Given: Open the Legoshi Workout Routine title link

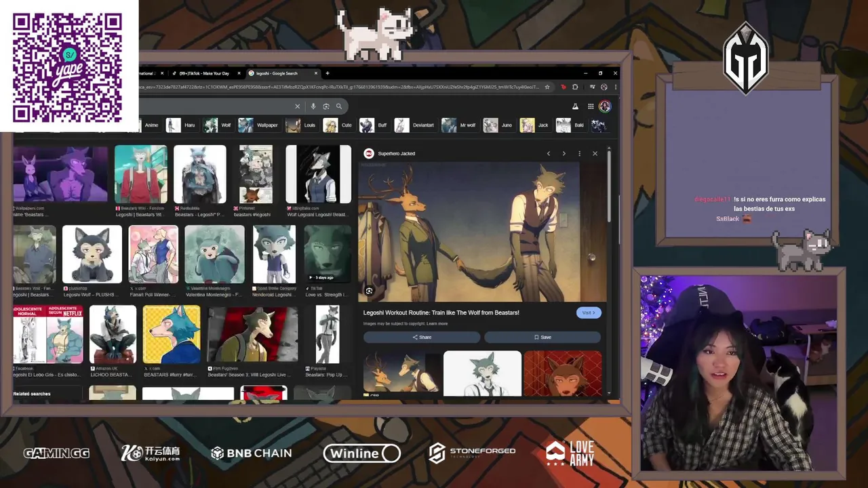Looking at the screenshot, I should point(441,312).
